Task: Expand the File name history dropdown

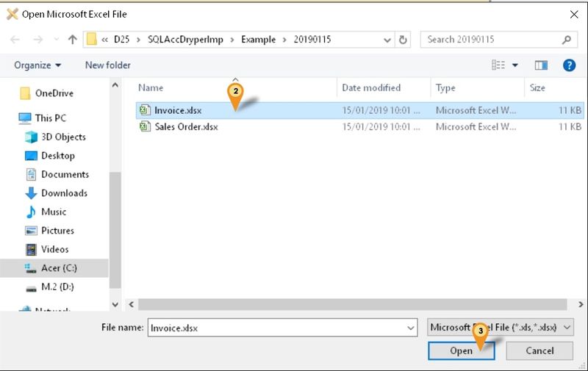Action: 410,327
